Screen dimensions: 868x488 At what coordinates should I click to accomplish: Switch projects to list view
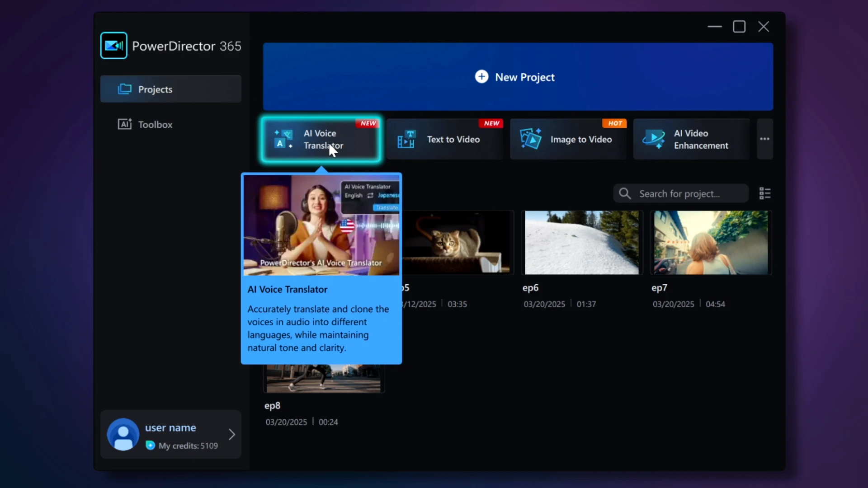pos(765,193)
